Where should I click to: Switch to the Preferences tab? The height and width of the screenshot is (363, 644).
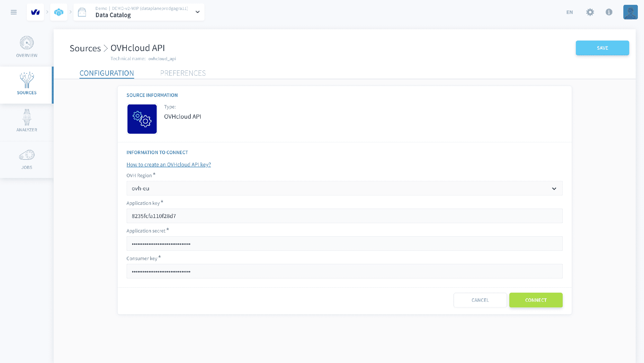(x=183, y=73)
